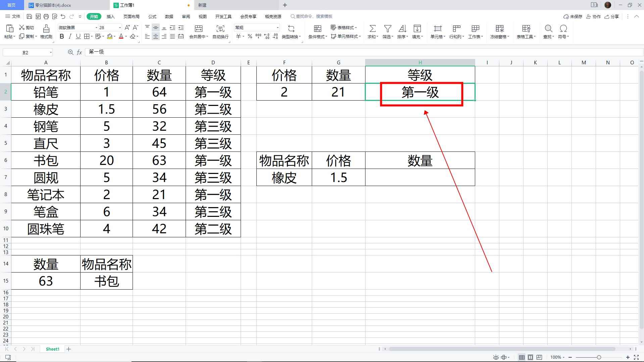644x362 pixels.
Task: Open the freeze panes tool
Action: tap(499, 32)
